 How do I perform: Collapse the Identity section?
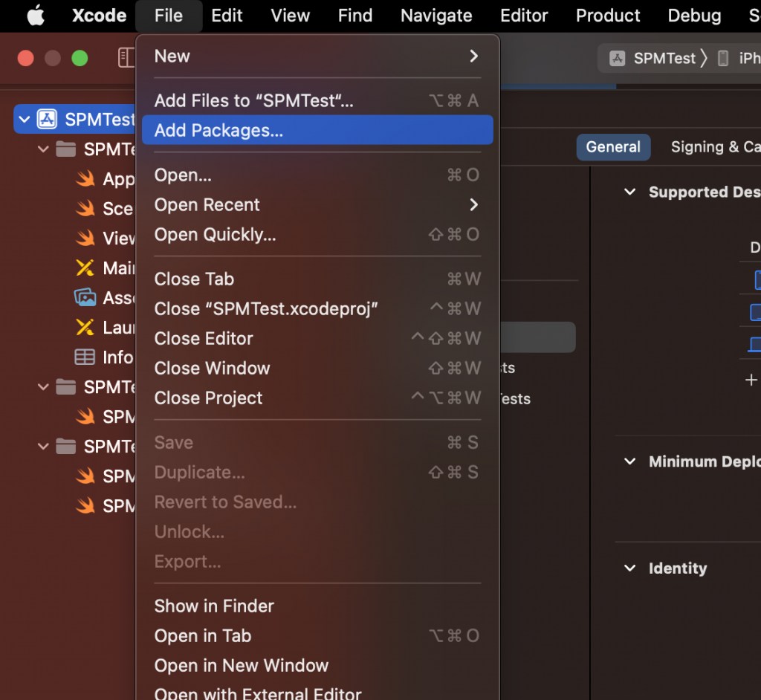click(x=629, y=568)
